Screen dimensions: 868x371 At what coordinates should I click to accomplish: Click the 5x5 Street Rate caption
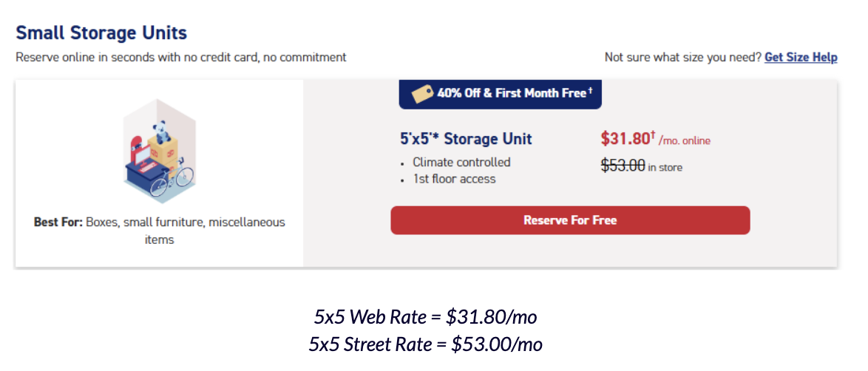click(x=425, y=344)
